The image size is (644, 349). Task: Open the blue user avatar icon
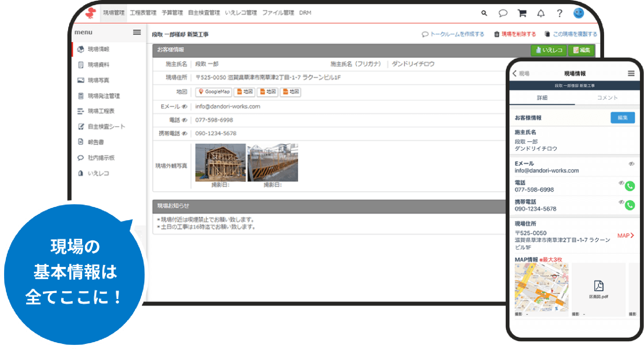click(578, 13)
